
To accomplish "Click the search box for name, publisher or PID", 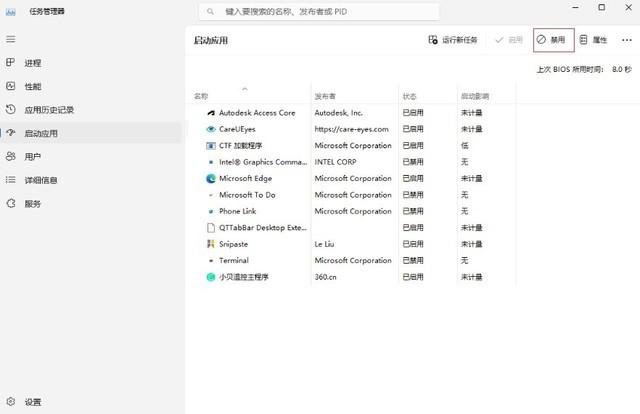I will pos(319,11).
